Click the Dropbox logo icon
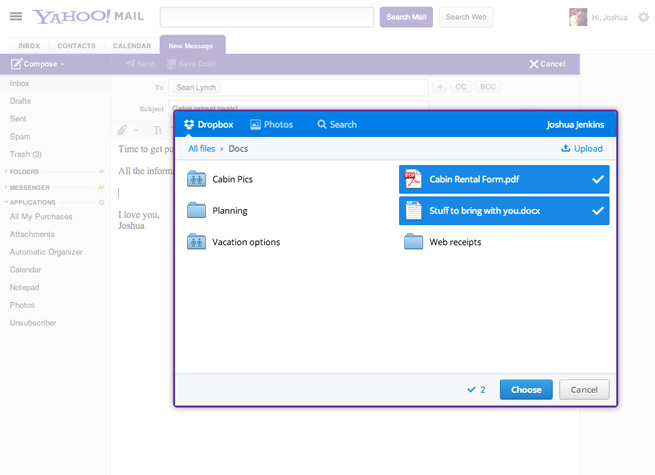This screenshot has width=655, height=475. click(189, 124)
